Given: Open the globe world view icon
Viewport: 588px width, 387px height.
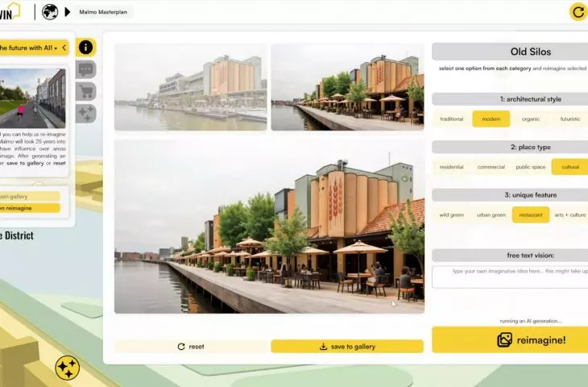Looking at the screenshot, I should click(50, 12).
